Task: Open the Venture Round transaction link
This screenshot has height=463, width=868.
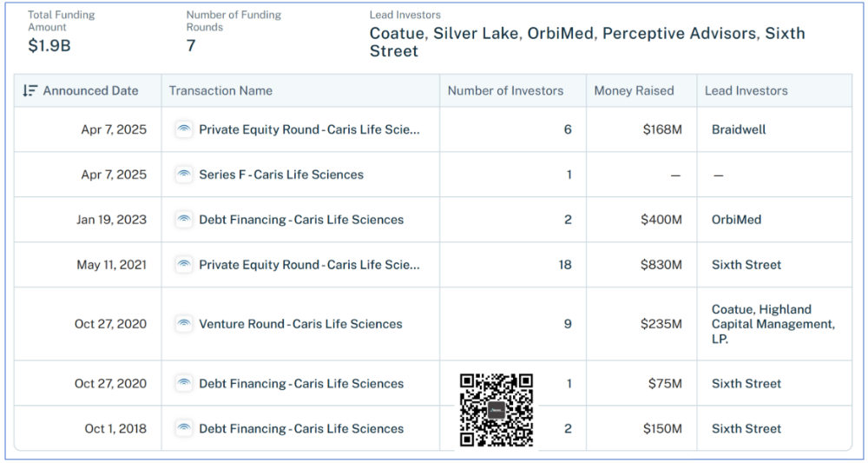Action: pyautogui.click(x=300, y=324)
